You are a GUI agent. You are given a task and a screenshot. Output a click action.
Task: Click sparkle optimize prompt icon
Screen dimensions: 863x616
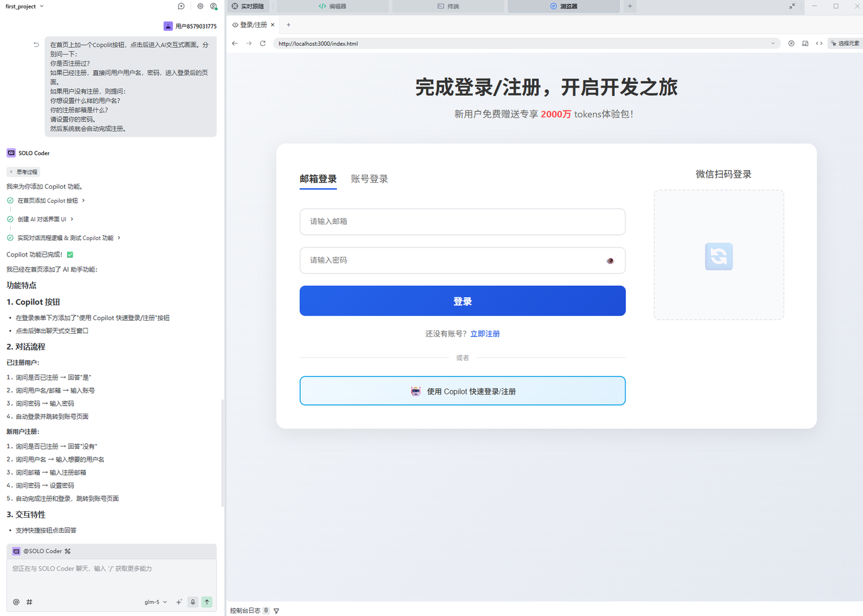click(179, 602)
